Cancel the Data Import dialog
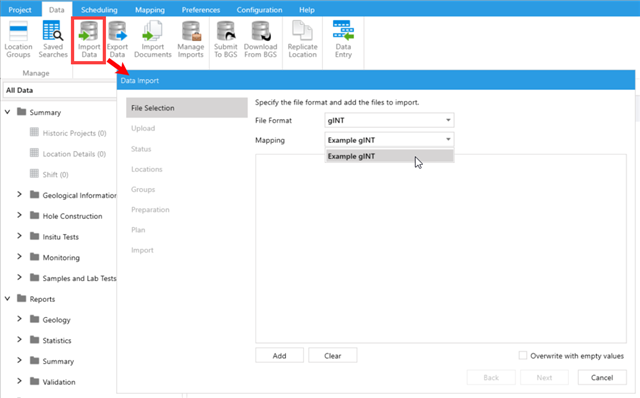This screenshot has width=640, height=398. (602, 378)
